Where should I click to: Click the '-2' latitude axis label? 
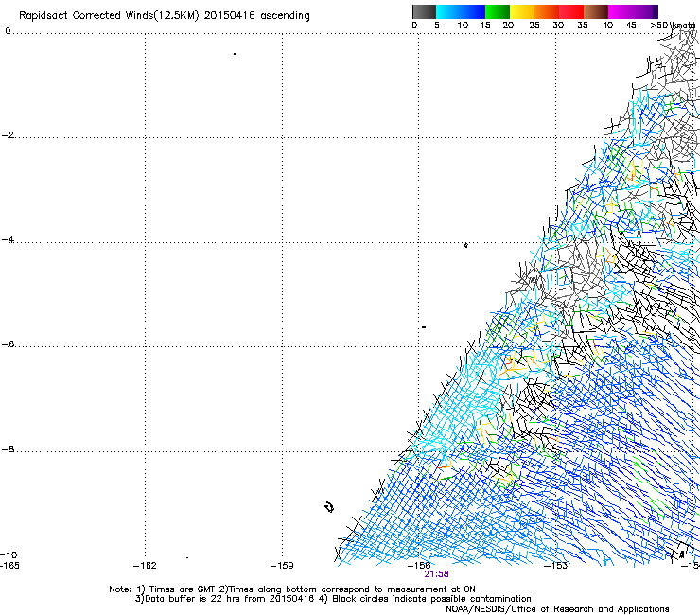[x=9, y=135]
